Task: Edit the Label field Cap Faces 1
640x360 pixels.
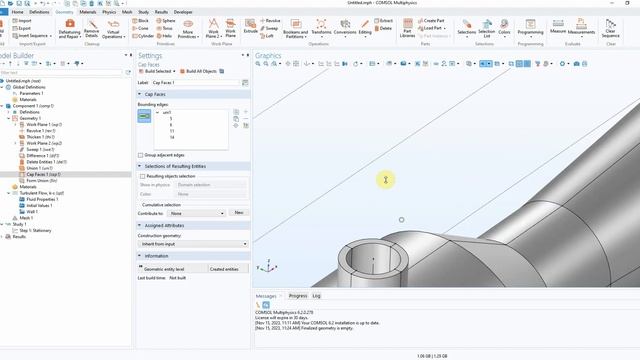Action: 196,83
